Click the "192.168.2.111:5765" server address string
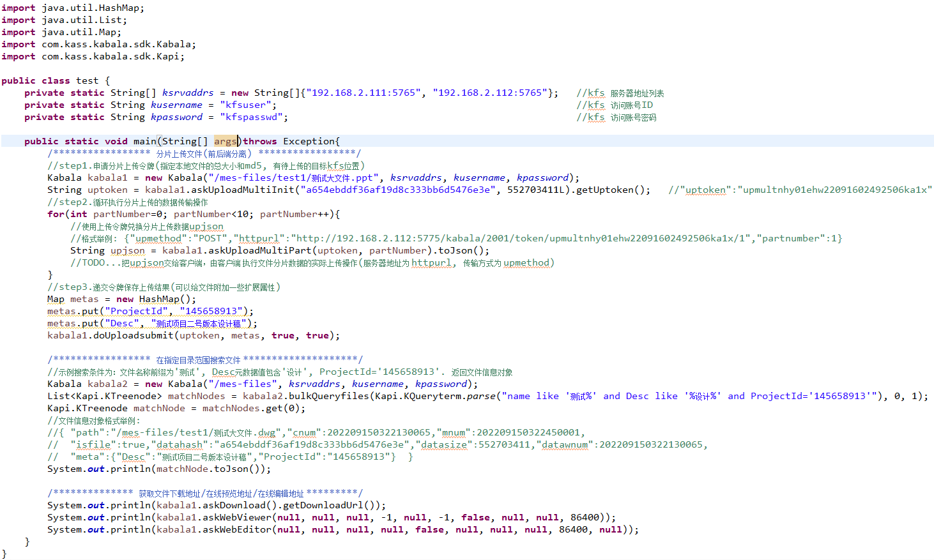Image resolution: width=934 pixels, height=560 pixels. click(363, 93)
